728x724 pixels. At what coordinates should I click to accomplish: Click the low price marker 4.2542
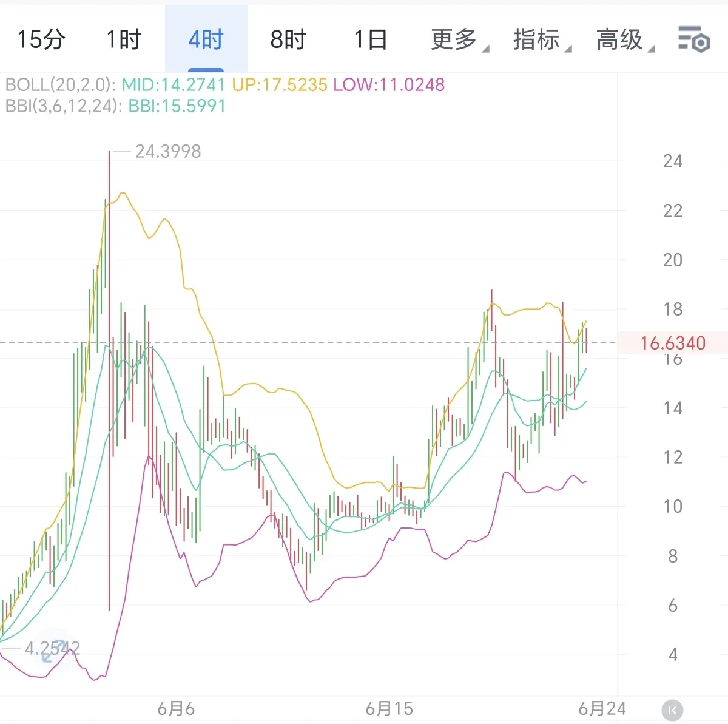[x=52, y=648]
